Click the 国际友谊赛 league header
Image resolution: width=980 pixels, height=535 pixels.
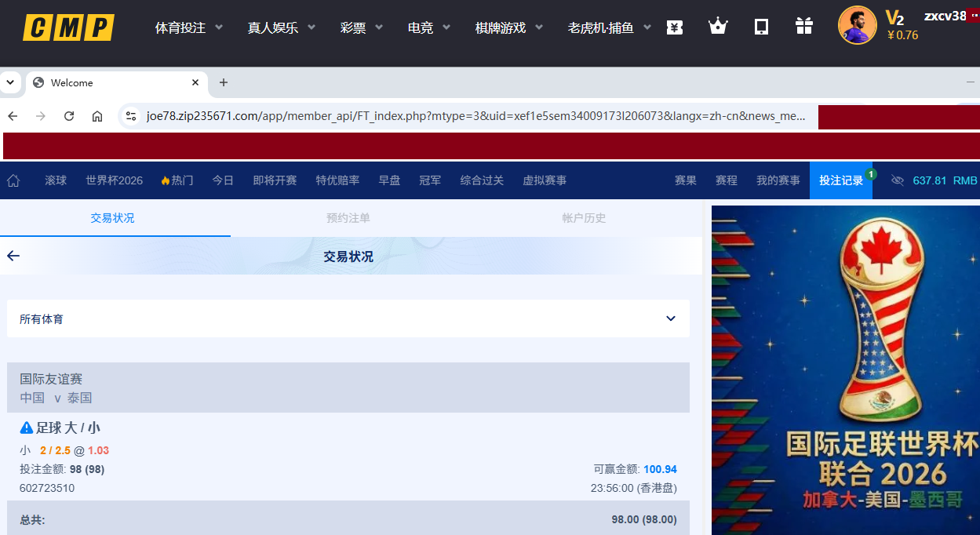[51, 380]
